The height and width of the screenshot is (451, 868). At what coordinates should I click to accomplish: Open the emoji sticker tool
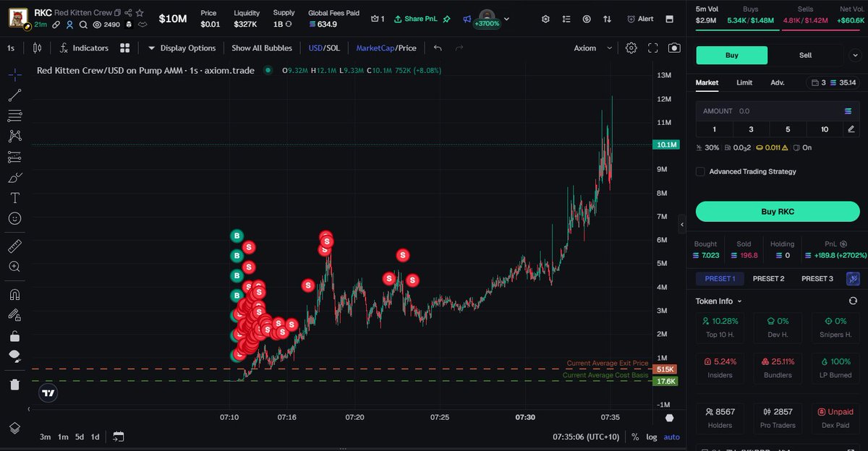[14, 218]
